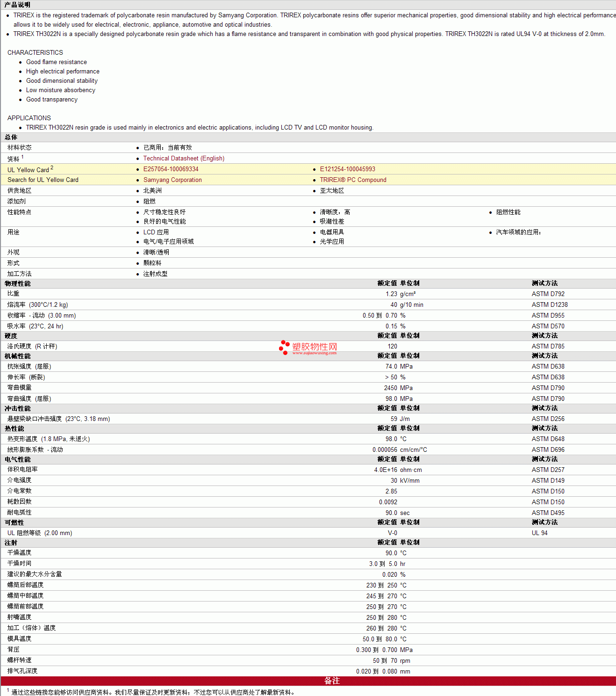This screenshot has height=696, width=616.
Task: Click the 机械性能 section header
Action: 17,356
